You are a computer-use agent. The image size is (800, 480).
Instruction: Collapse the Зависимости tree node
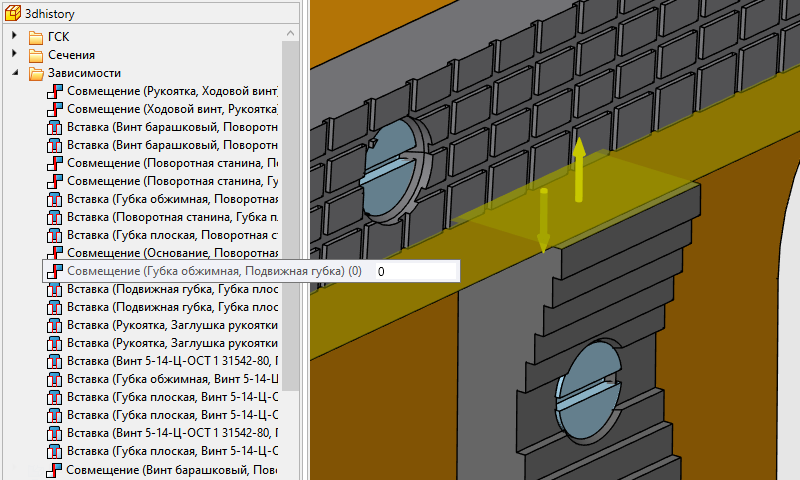click(x=14, y=73)
